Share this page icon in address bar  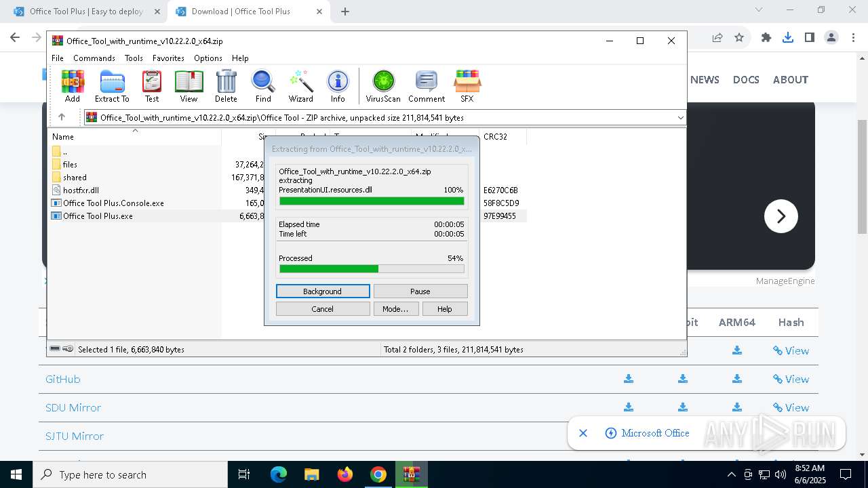pyautogui.click(x=717, y=38)
